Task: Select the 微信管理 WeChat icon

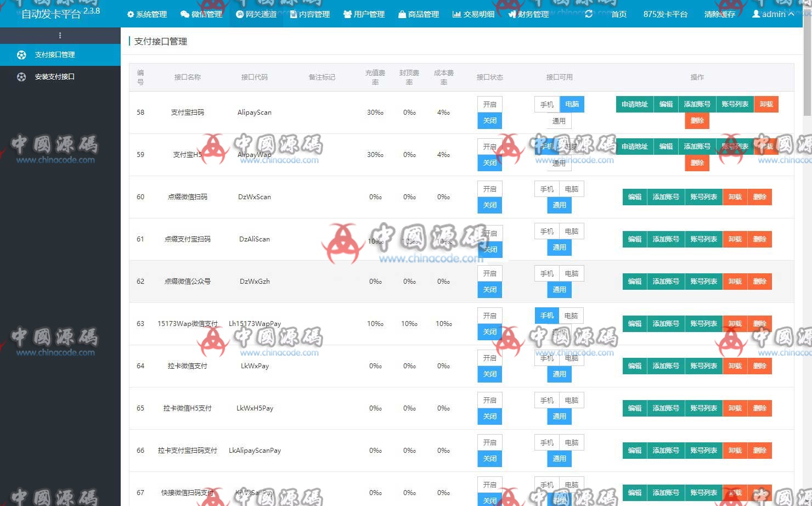Action: pos(185,14)
